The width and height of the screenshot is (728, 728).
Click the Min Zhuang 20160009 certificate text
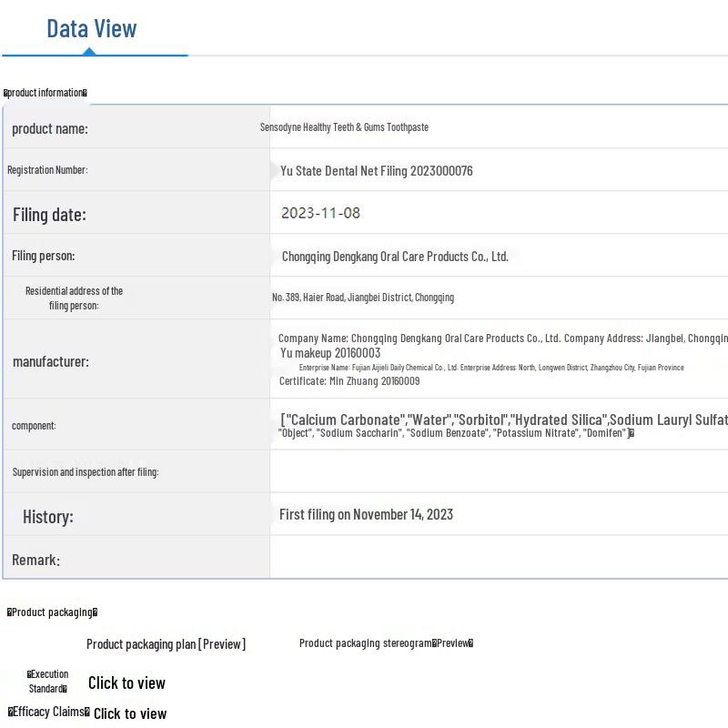coord(349,381)
